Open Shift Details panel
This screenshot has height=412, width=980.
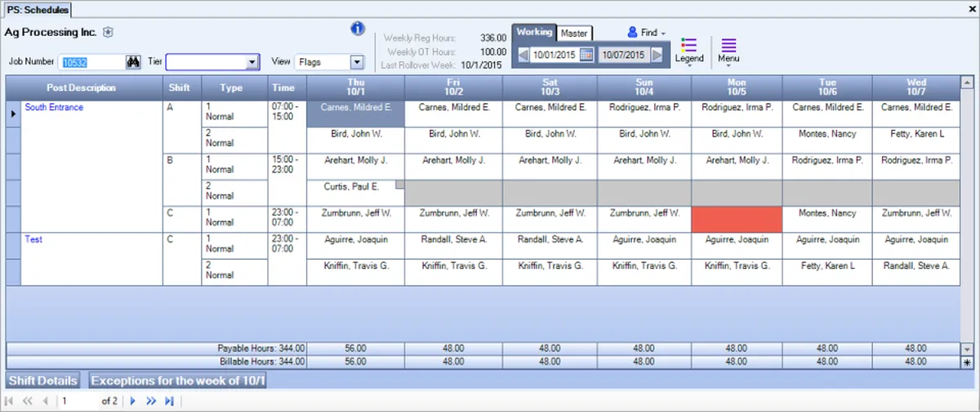click(43, 381)
